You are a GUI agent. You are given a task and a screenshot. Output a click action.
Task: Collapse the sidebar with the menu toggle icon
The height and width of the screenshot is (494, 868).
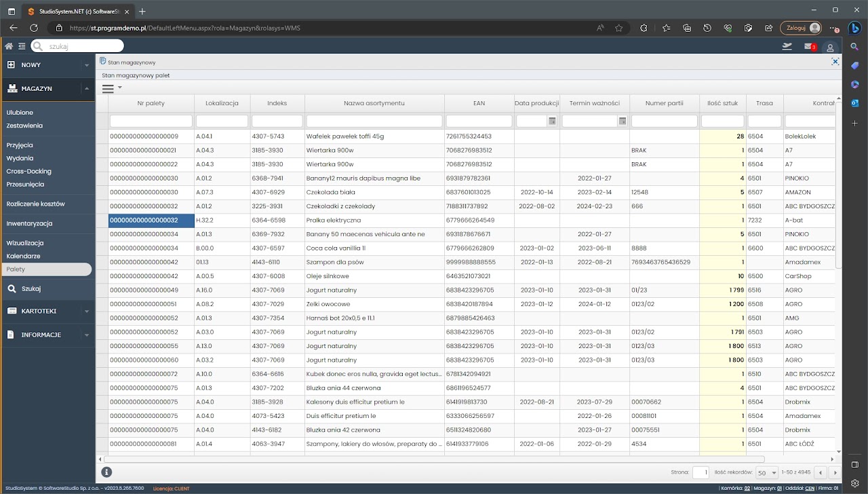coord(22,46)
